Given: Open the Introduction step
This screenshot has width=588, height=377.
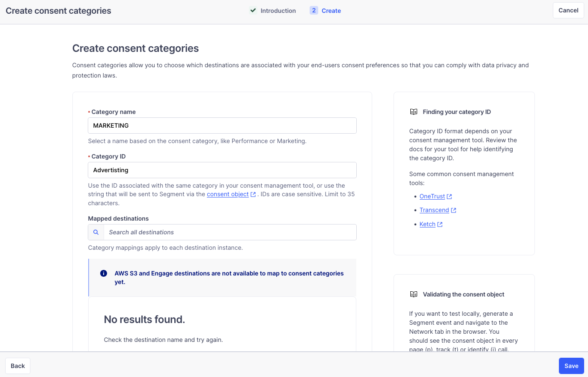Looking at the screenshot, I should click(278, 11).
